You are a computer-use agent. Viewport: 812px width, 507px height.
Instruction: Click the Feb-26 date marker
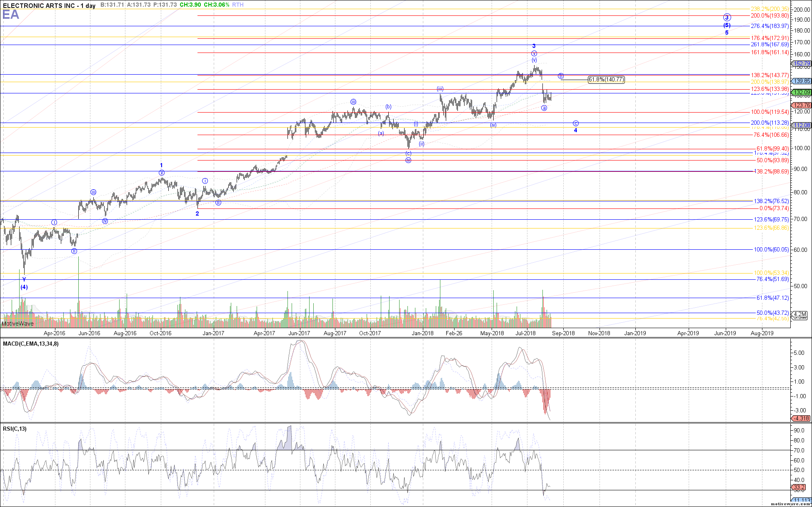point(454,333)
